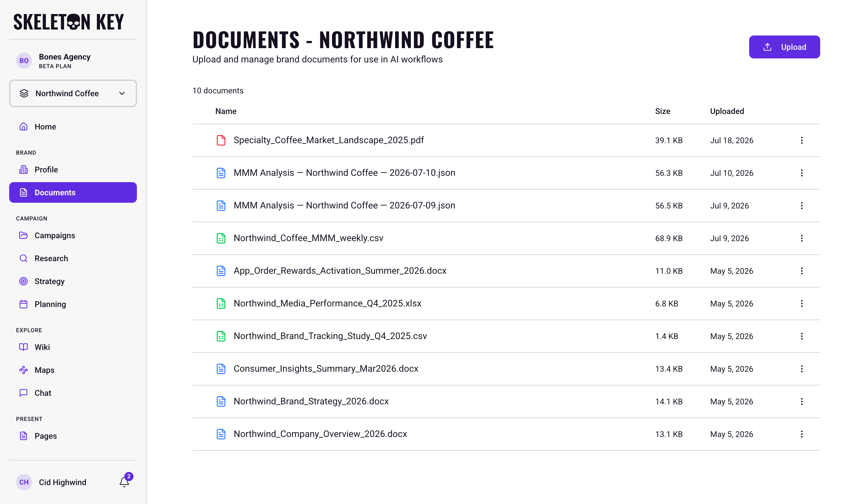Click the Northwind_Coffee_MMM_weekly.csv spreadsheet icon
Image resolution: width=866 pixels, height=504 pixels.
point(221,239)
